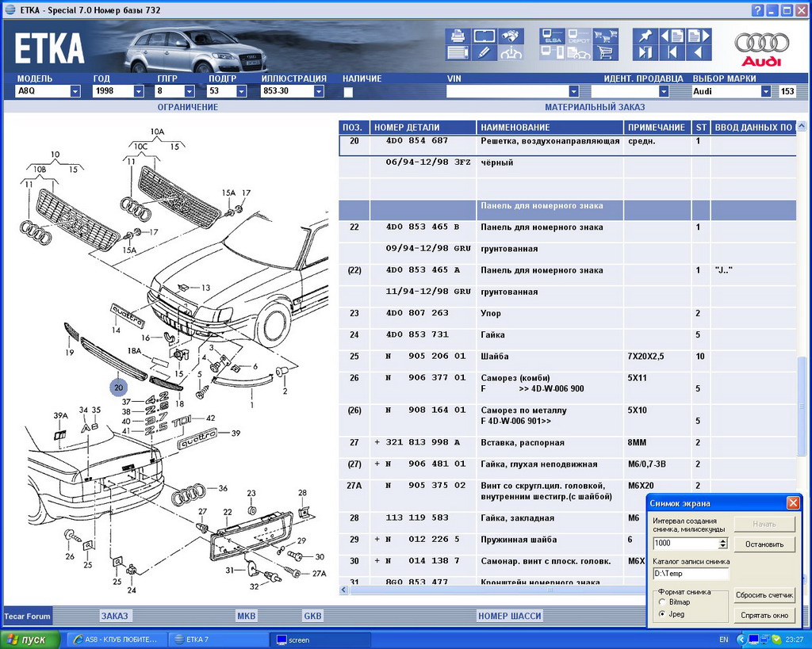Click the single shopping cart icon
812x649 pixels.
pyautogui.click(x=606, y=53)
